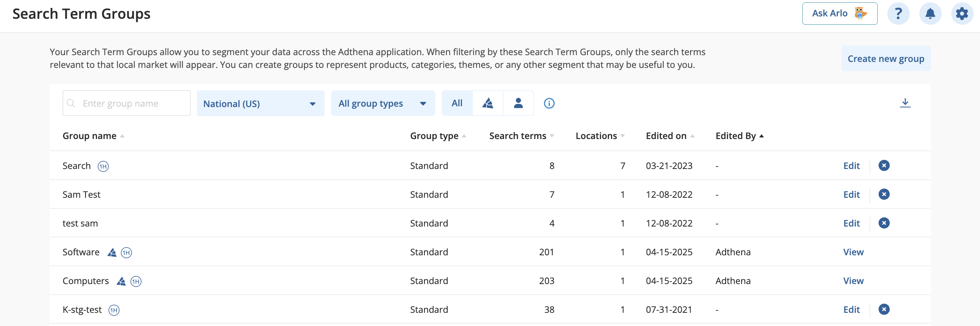Delete the K-stg-test group

click(884, 309)
